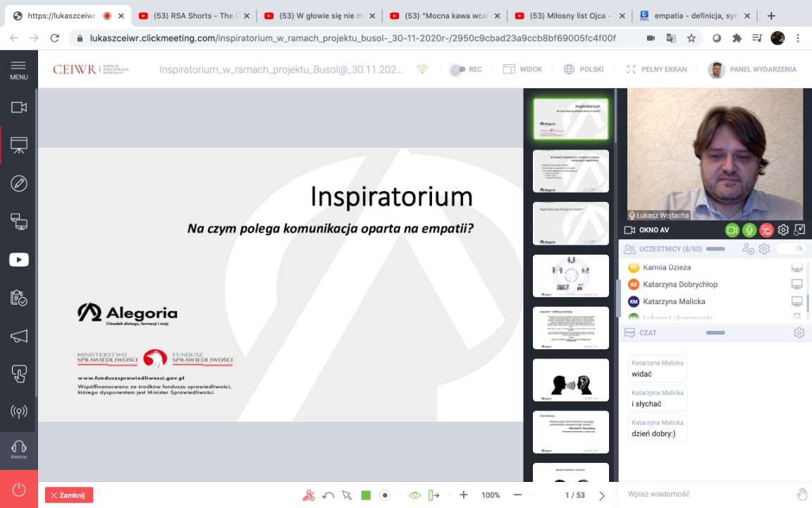Viewport: 812px width, 508px height.
Task: Open the POLSKI language dropdown
Action: pyautogui.click(x=584, y=69)
